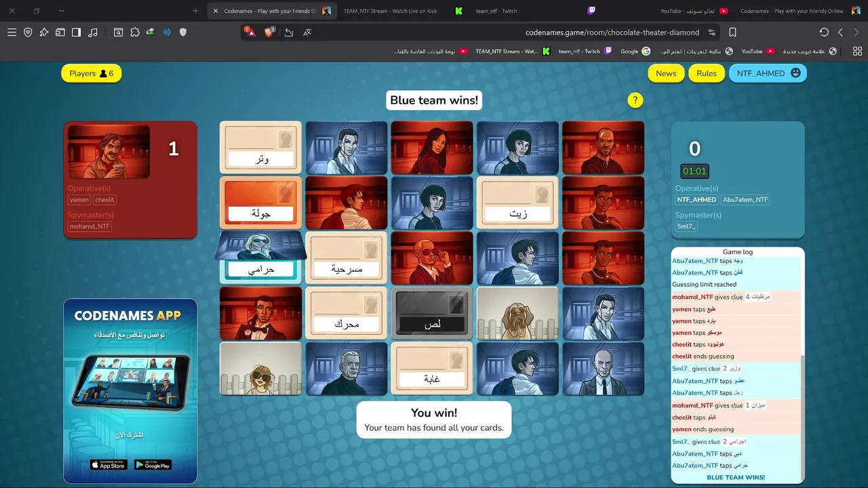Viewport: 868px width, 488px height.
Task: Click the Codenames App phone promo image
Action: (x=130, y=381)
